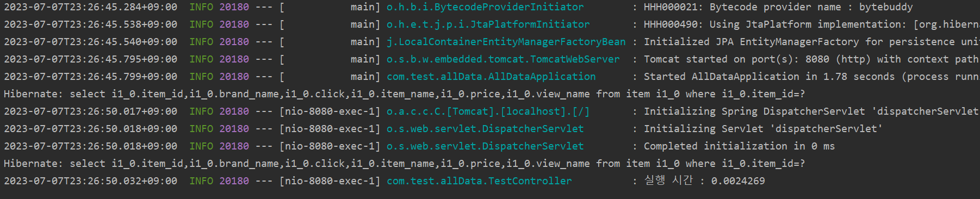Image resolution: width=980 pixels, height=199 pixels.
Task: Click the timestamp 2023-07-07T23:26:50.032+09:00
Action: 90,181
